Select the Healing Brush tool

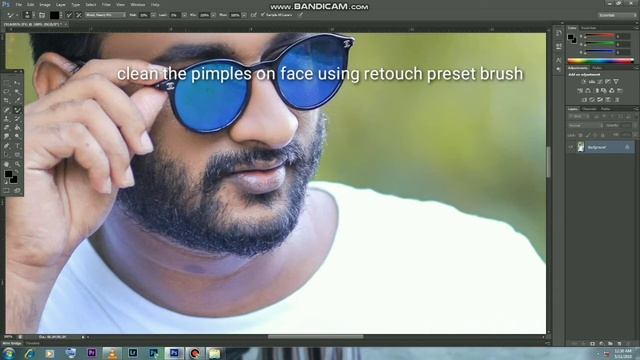tap(6, 109)
